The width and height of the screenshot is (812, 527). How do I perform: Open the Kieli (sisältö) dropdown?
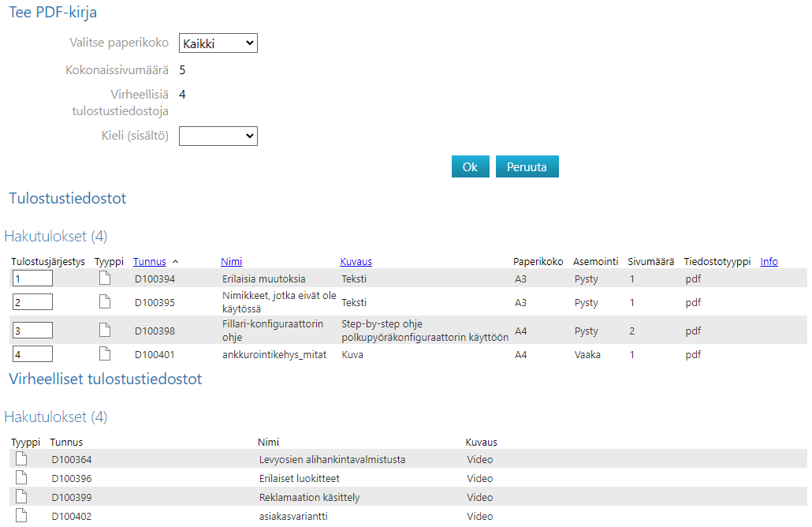(218, 136)
